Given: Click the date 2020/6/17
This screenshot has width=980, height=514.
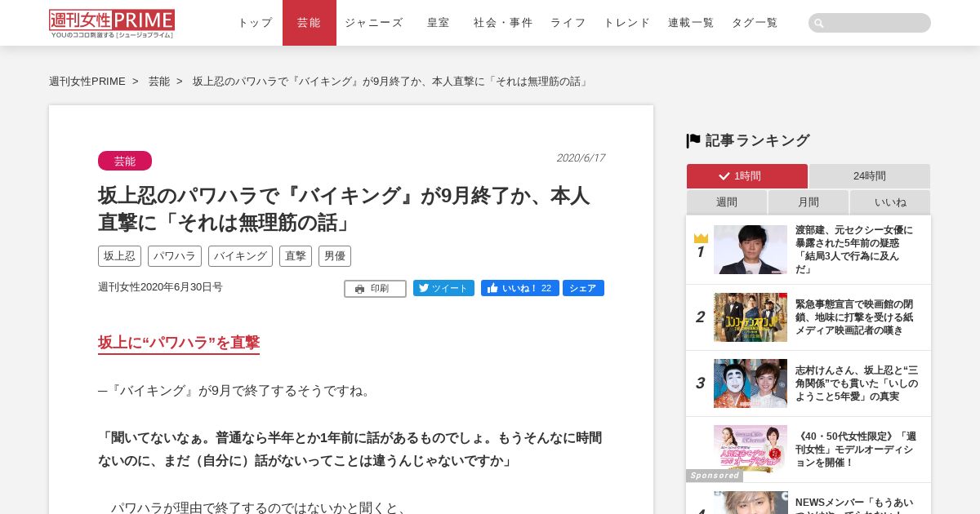Looking at the screenshot, I should click(581, 158).
